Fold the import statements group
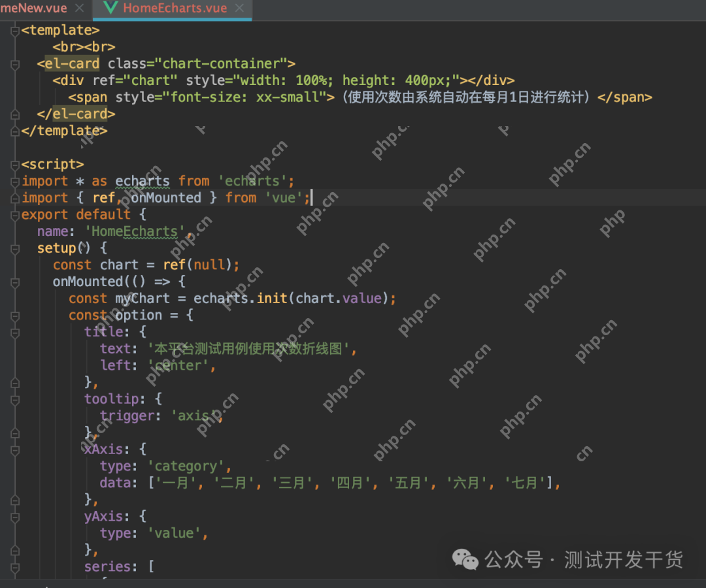This screenshot has height=588, width=706. 15,182
